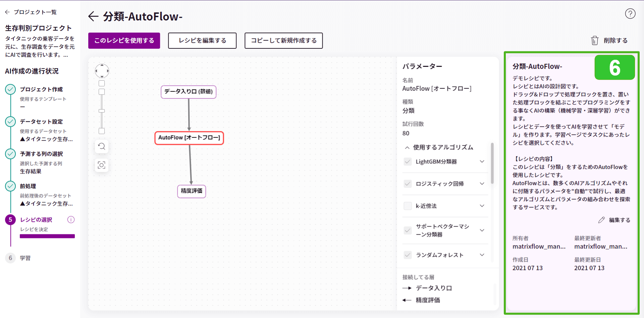
Task: Click 編集する link in description panel
Action: pyautogui.click(x=620, y=220)
